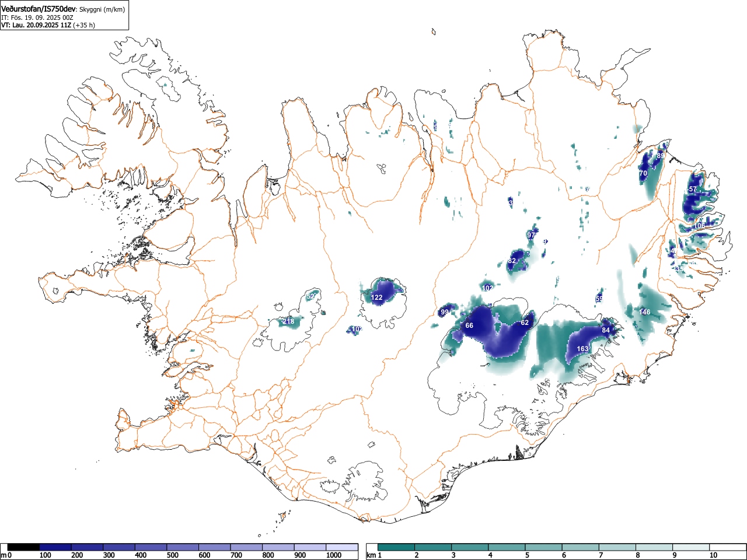Select the 122 value label on the glacier
This screenshot has height=560, width=747.
point(377,297)
